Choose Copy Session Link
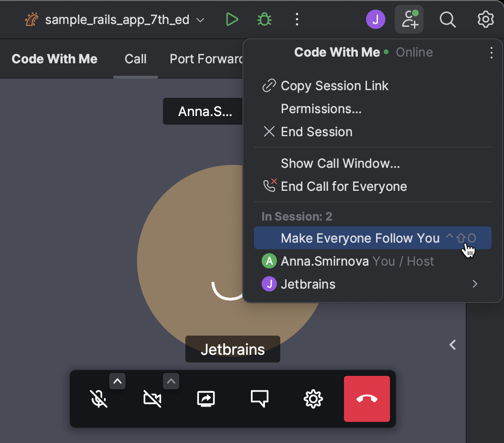504x443 pixels. point(373,86)
